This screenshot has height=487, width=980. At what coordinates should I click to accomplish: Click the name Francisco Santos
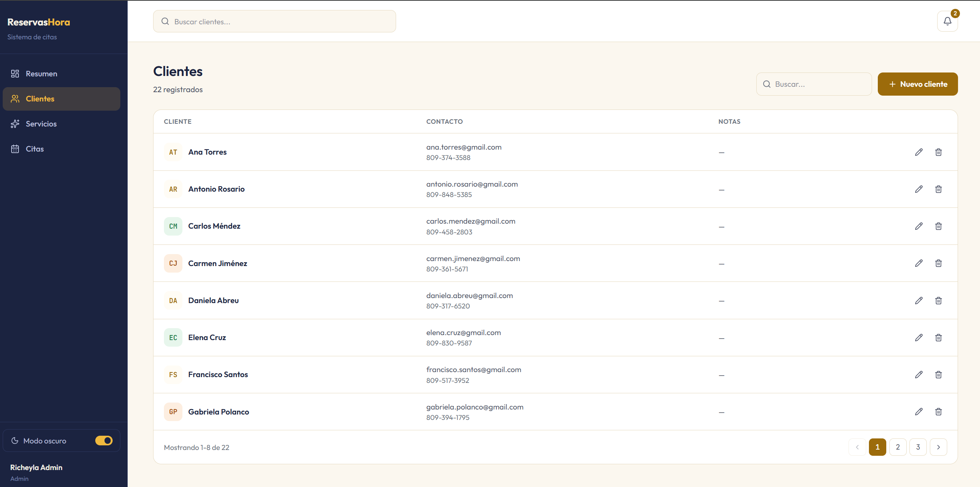(218, 374)
